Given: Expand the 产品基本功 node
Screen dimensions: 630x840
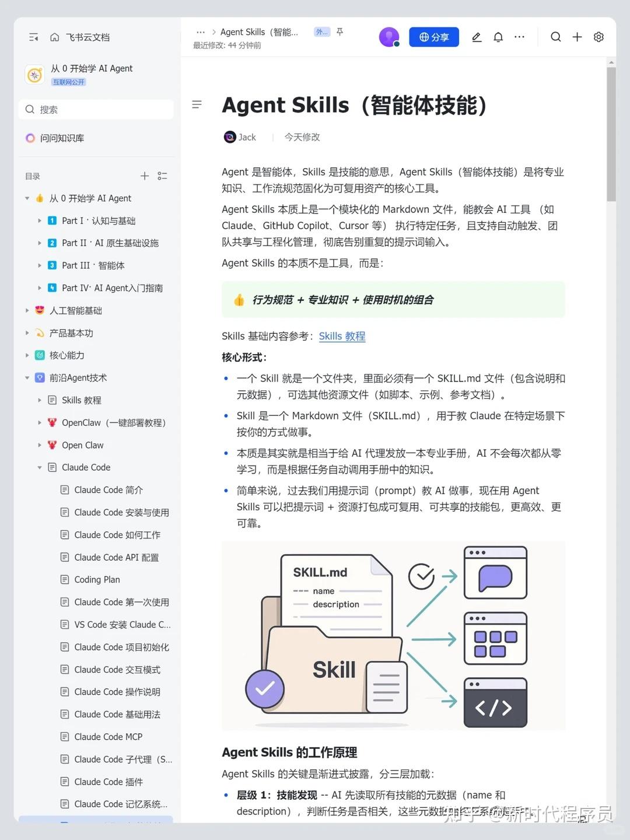Looking at the screenshot, I should [x=27, y=333].
